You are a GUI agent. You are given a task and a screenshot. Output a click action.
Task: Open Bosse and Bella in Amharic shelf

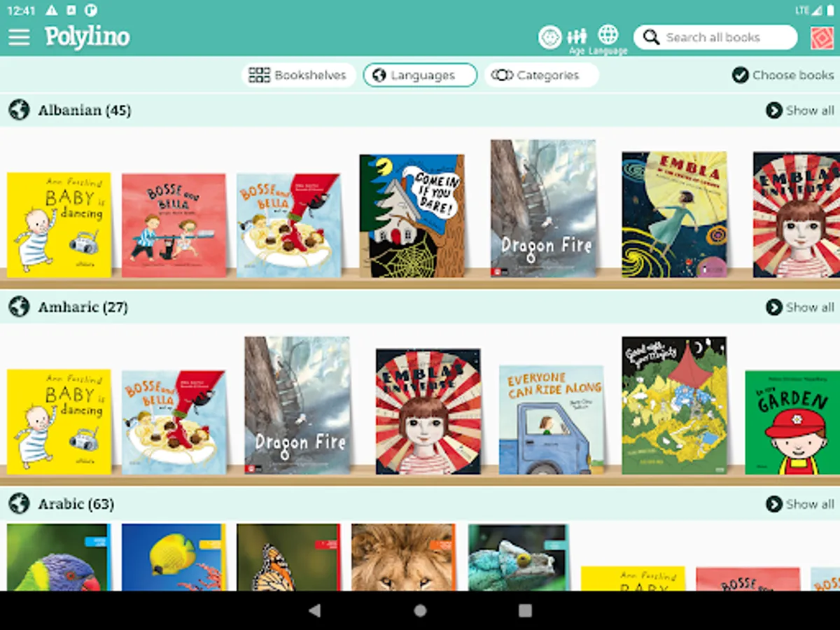tap(174, 422)
